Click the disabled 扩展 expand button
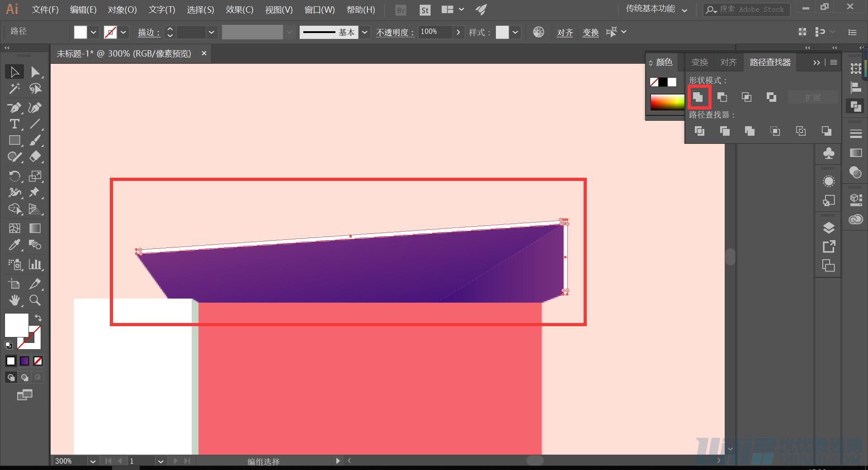868x470 pixels. 812,97
